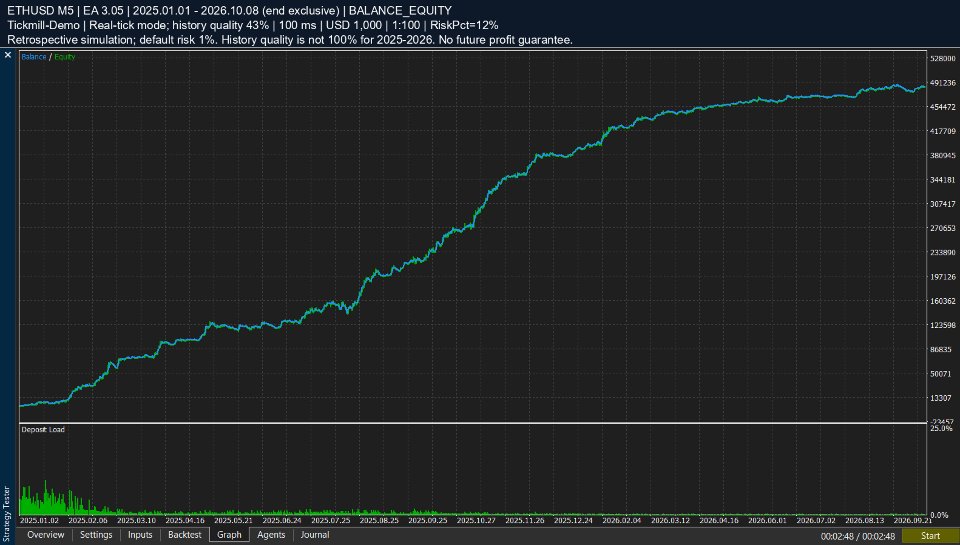The image size is (960, 545).
Task: Click the 50071 axis value
Action: 943,374
